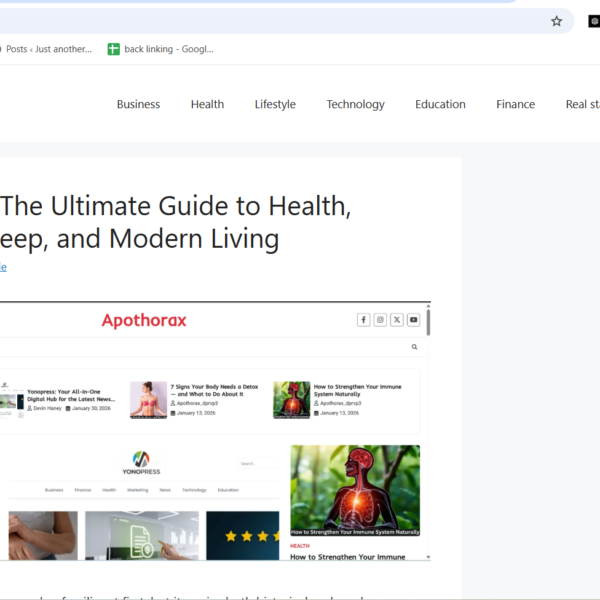Select the Finance menu item

tap(515, 104)
